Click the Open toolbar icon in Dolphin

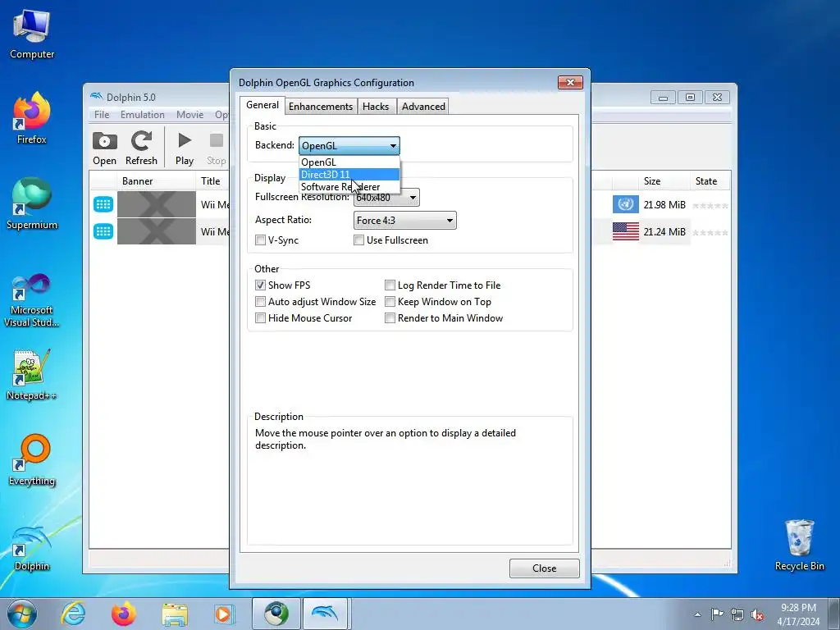pos(104,148)
